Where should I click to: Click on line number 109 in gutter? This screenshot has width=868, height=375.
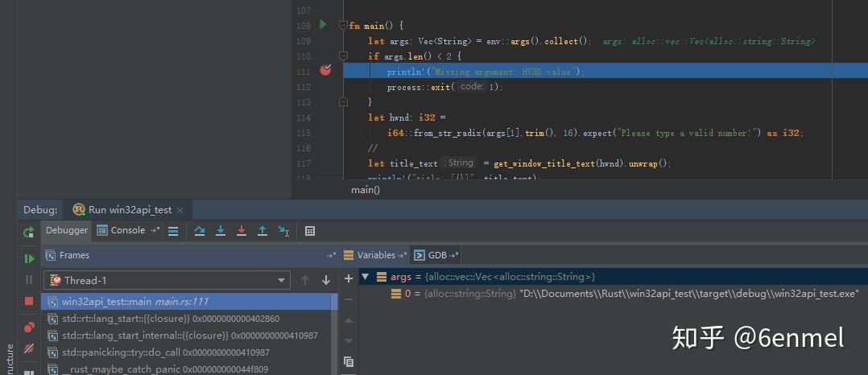(x=304, y=41)
